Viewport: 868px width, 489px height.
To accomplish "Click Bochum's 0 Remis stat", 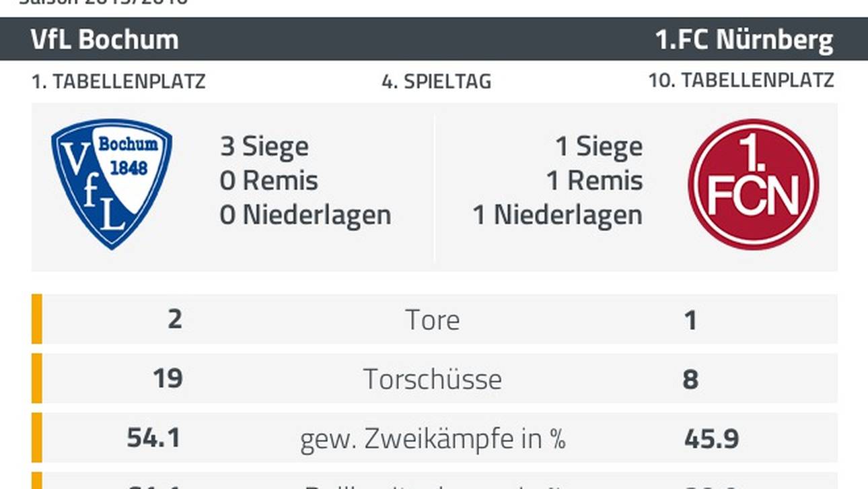I will tap(268, 181).
